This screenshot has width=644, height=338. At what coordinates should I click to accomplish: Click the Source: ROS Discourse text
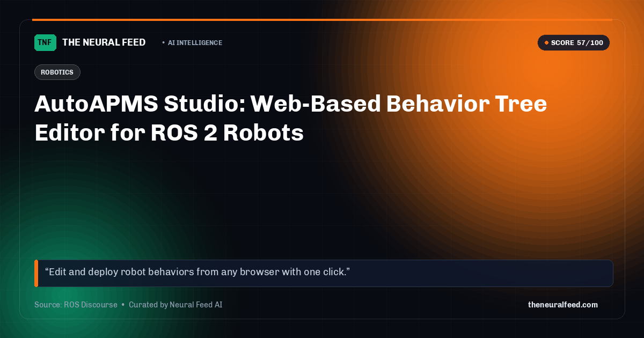pyautogui.click(x=76, y=305)
